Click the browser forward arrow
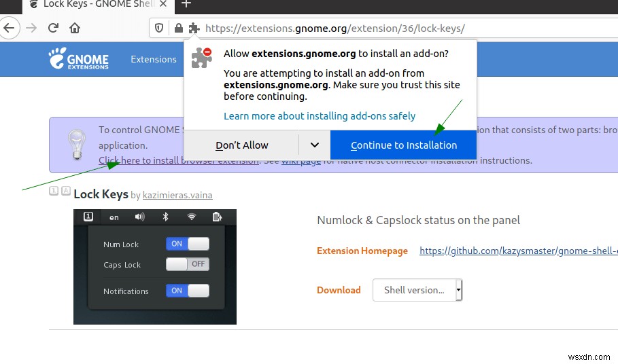 (x=31, y=28)
